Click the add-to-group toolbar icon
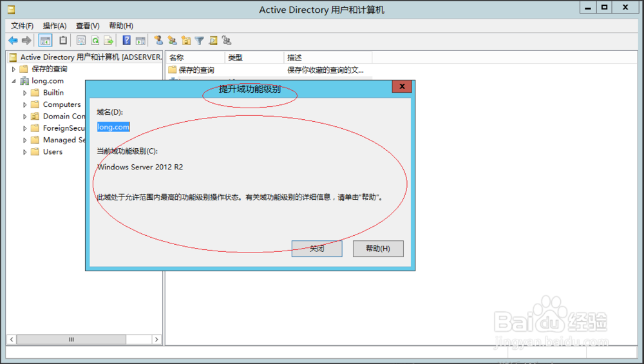644x364 pixels. pyautogui.click(x=227, y=40)
